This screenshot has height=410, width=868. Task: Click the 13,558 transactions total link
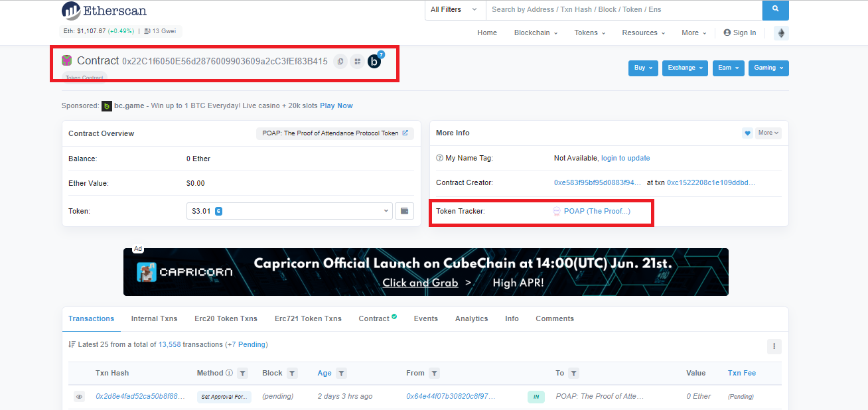click(170, 344)
